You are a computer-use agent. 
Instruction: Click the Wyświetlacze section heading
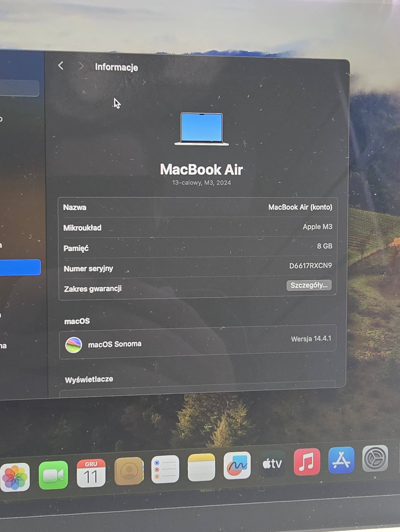(x=89, y=379)
